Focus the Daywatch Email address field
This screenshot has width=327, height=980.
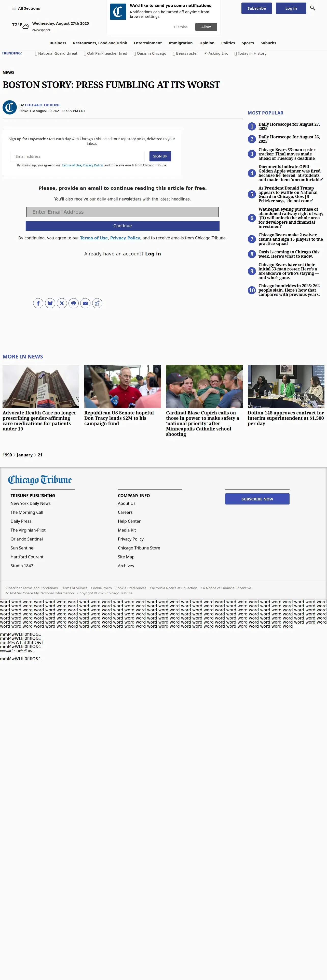[x=77, y=156]
